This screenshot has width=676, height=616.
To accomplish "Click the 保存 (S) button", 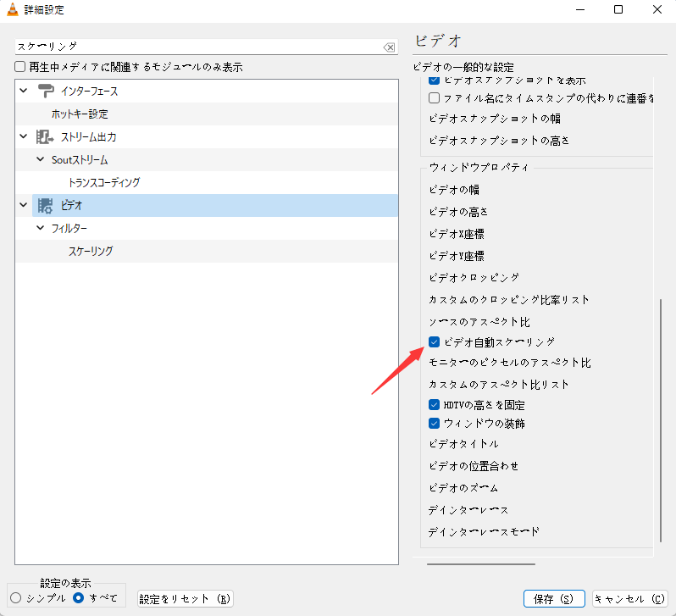I will point(554,598).
